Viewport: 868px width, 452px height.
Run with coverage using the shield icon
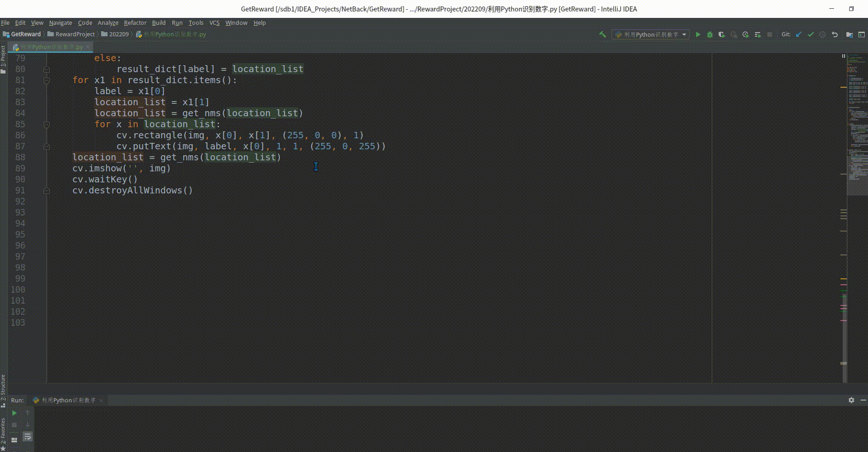(722, 34)
